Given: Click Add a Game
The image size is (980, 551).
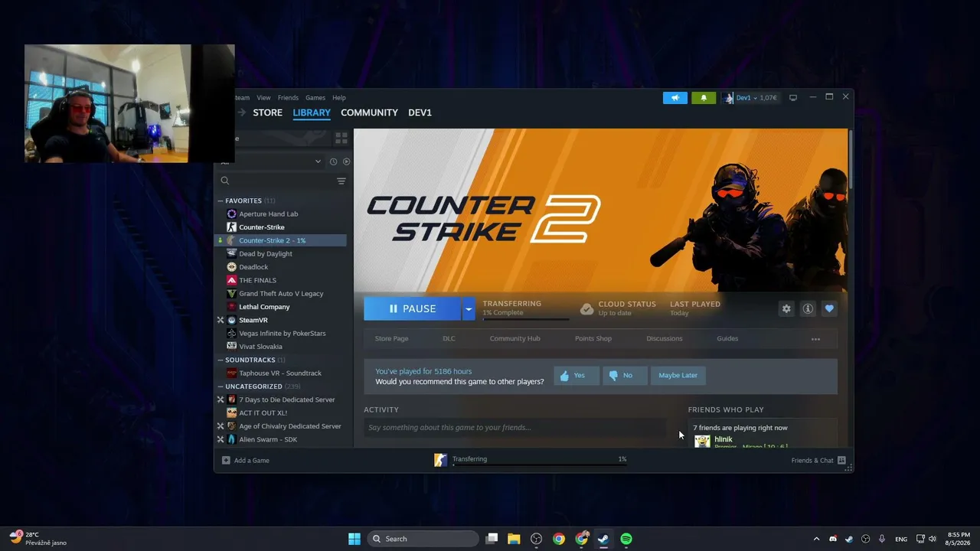Looking at the screenshot, I should pyautogui.click(x=246, y=461).
